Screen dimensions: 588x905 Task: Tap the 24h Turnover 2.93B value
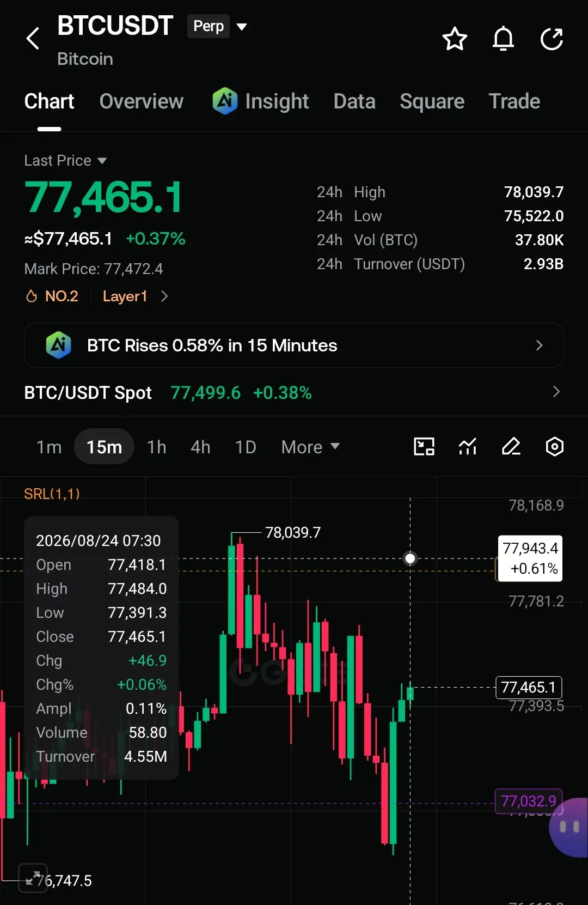[x=543, y=264]
